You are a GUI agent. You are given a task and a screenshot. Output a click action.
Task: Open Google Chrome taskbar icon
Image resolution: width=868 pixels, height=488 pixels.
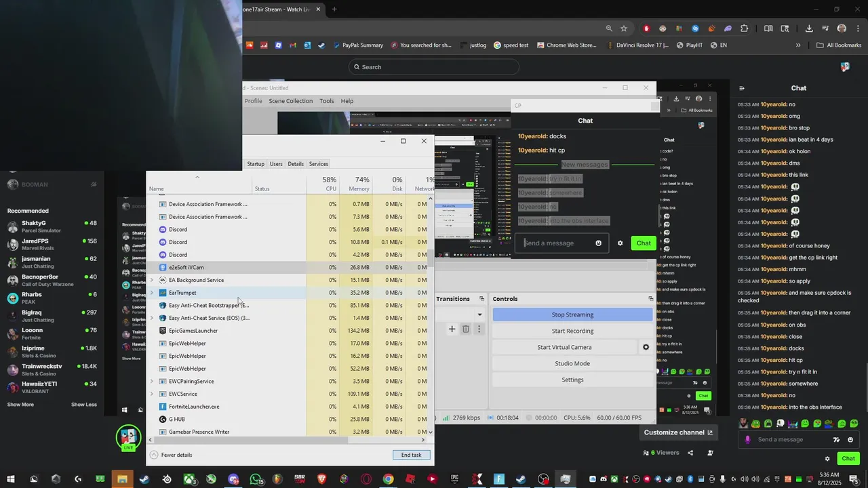388,479
